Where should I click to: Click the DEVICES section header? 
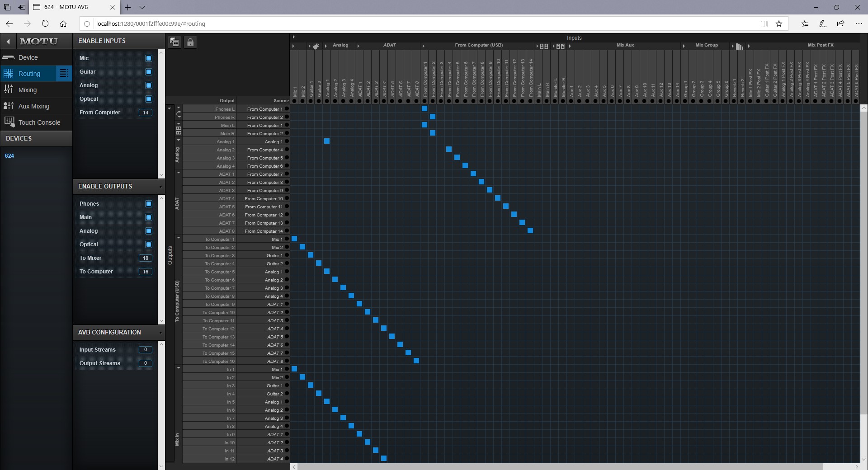36,138
